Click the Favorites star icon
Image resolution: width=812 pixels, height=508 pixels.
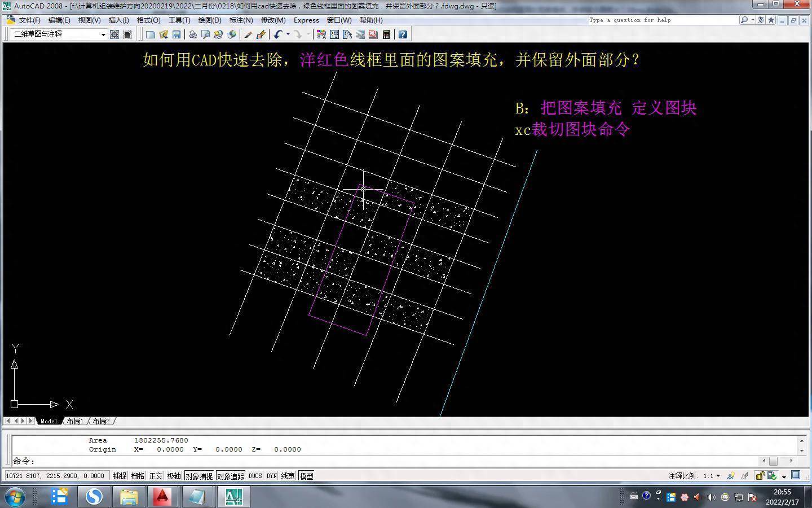[771, 20]
